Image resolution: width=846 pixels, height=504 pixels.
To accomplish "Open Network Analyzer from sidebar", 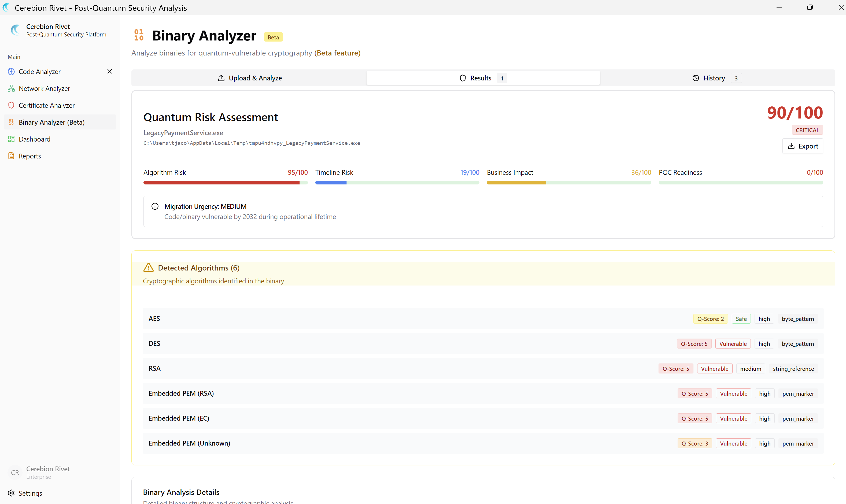I will coord(60,88).
